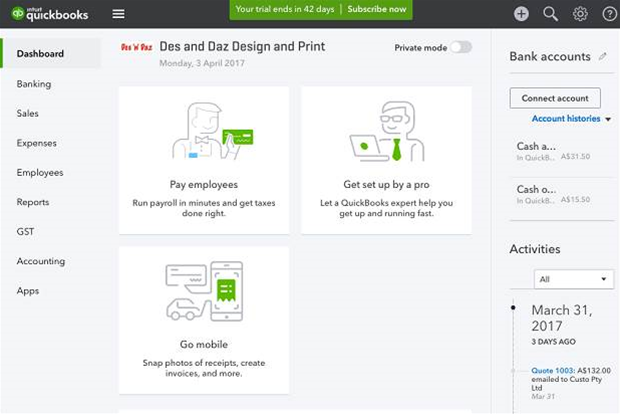Image resolution: width=620 pixels, height=414 pixels.
Task: Open the settings gear icon
Action: coord(580,14)
